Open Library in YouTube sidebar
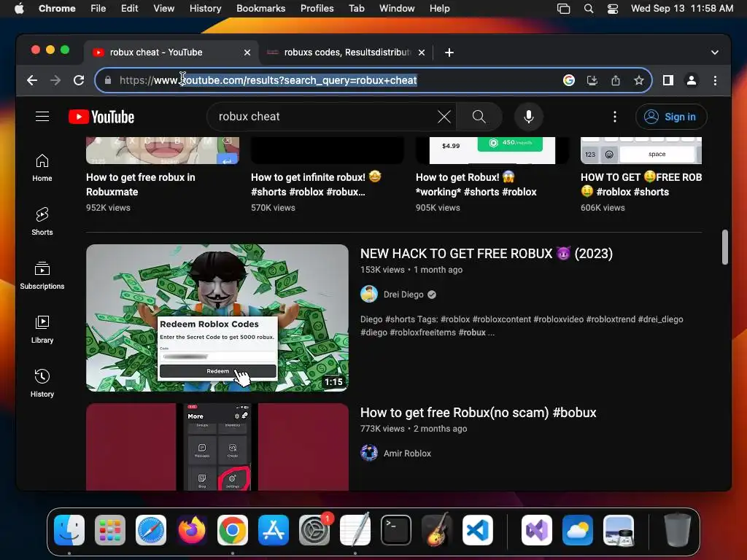Image resolution: width=747 pixels, height=560 pixels. pyautogui.click(x=42, y=330)
